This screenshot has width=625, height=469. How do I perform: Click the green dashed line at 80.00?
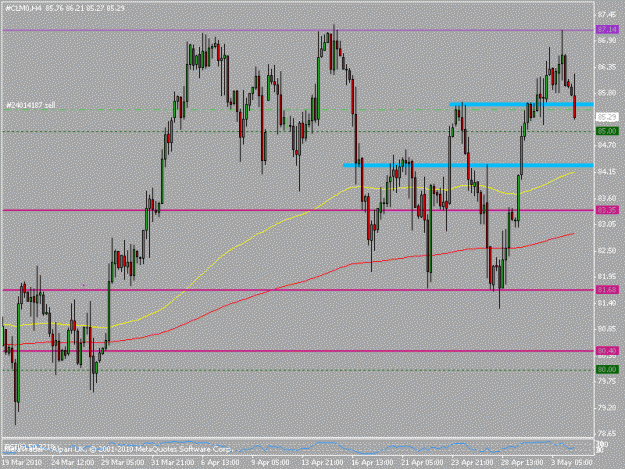click(x=298, y=370)
